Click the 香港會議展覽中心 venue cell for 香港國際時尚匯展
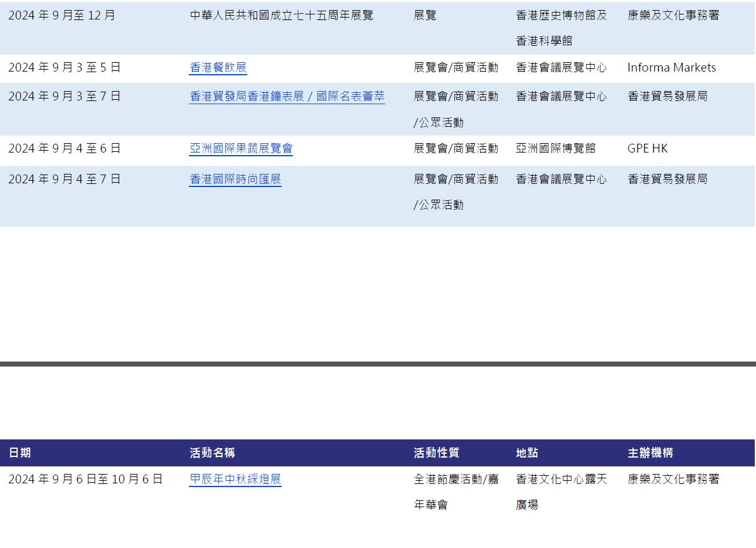This screenshot has width=756, height=548. 562,179
